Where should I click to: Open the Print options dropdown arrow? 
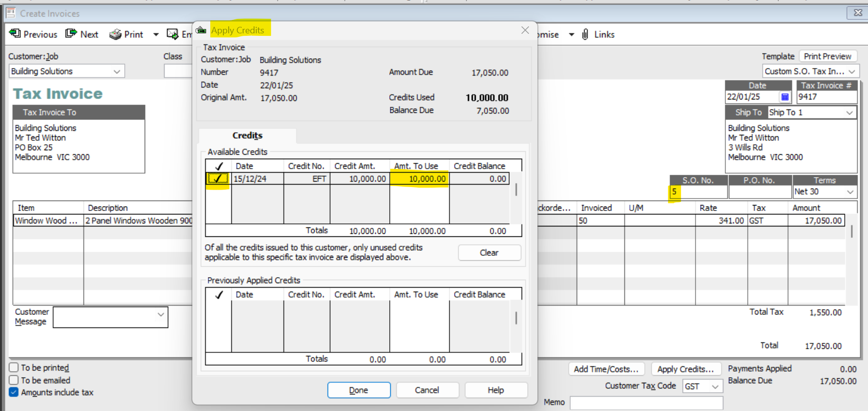156,34
